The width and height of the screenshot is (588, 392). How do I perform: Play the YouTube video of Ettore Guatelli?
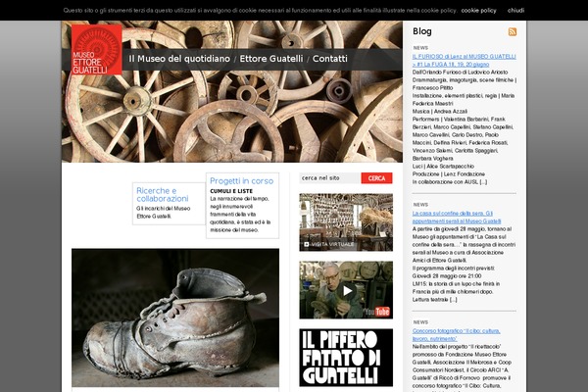pos(347,290)
